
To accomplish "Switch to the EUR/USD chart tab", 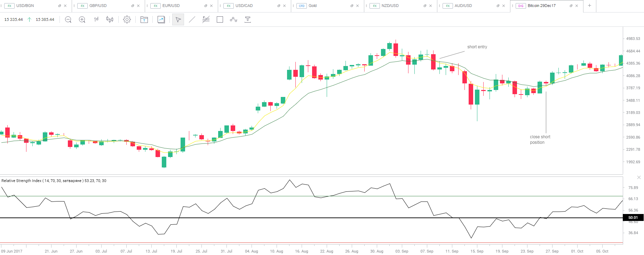I will [x=171, y=6].
